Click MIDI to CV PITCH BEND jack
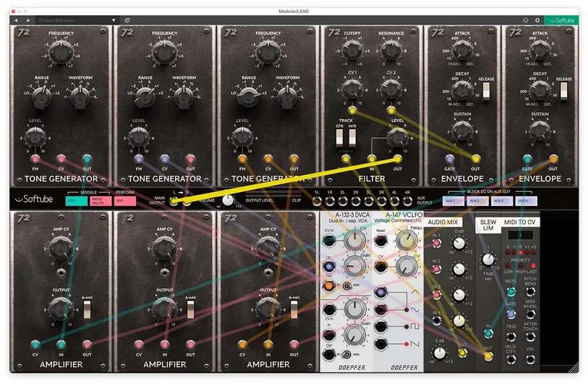Screen dimensions: 588x384 point(530,292)
